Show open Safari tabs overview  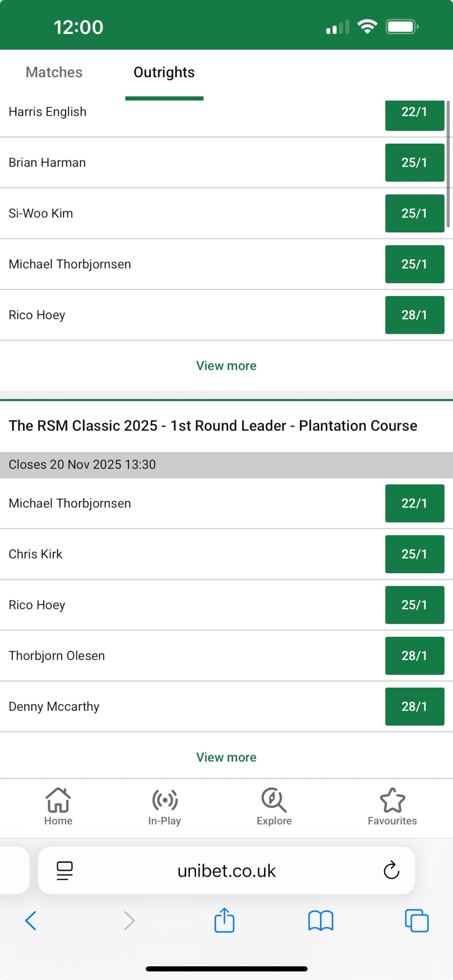(x=416, y=921)
